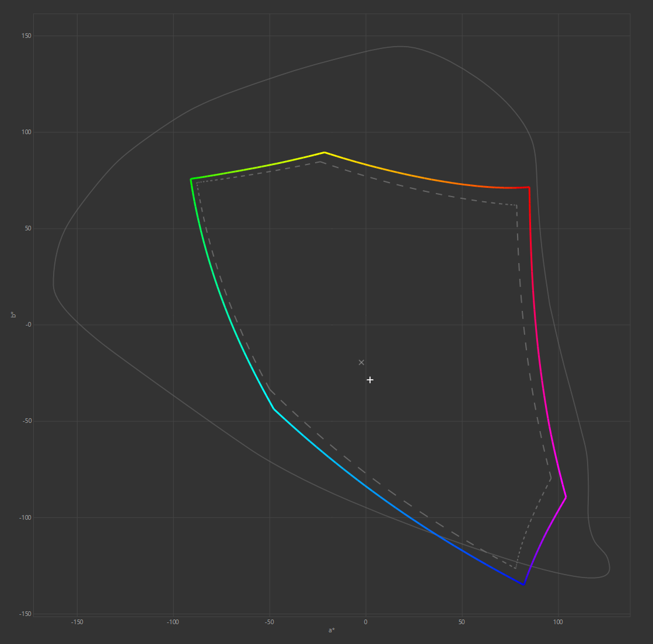Select the blue bottom vertex of the gamut
This screenshot has width=653, height=644.
click(523, 584)
